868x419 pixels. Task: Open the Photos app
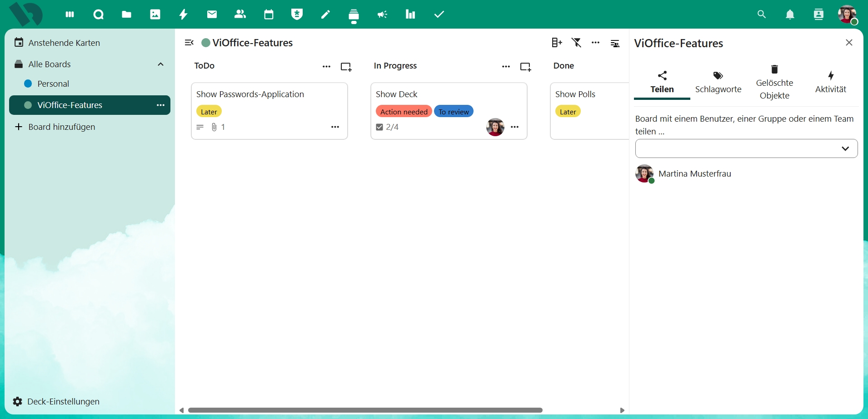155,15
